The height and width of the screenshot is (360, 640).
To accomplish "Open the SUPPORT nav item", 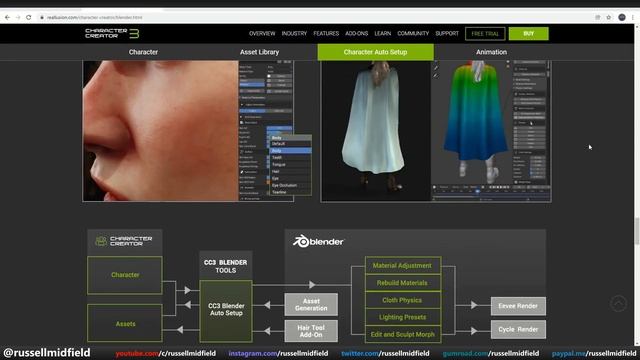I will pos(447,33).
